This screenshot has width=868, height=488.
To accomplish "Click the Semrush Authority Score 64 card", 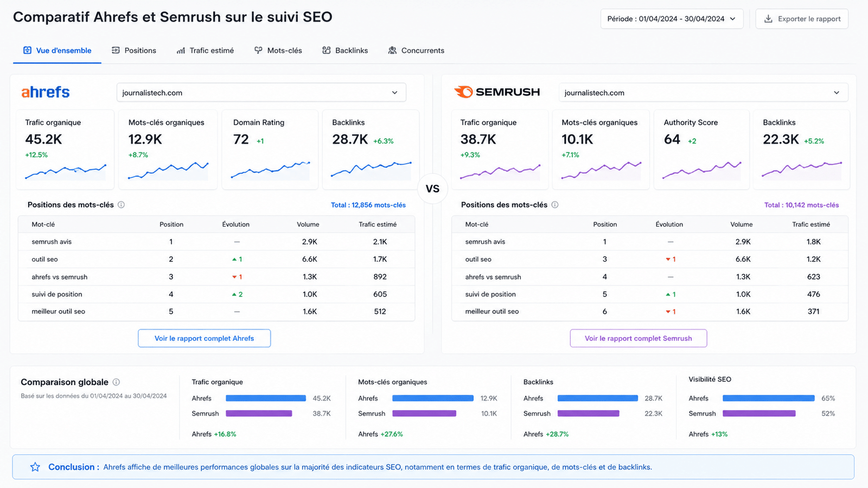I will click(701, 150).
